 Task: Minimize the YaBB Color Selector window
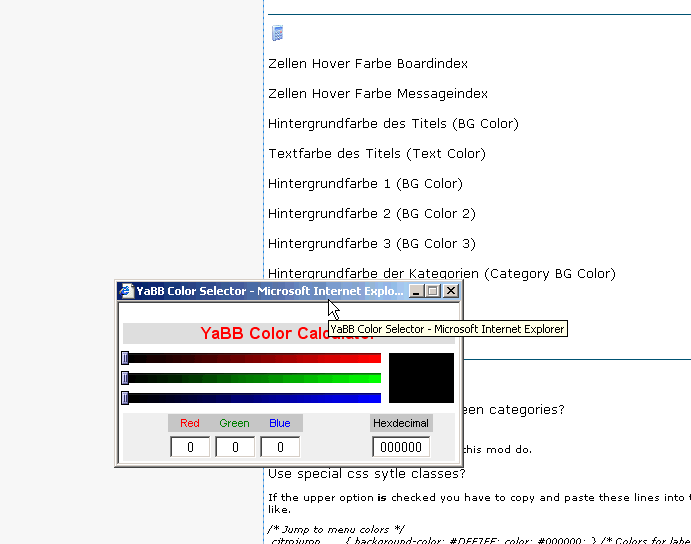coord(415,291)
